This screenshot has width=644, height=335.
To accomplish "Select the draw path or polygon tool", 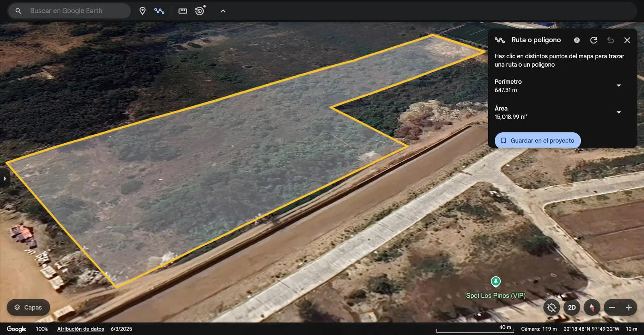I will tap(159, 11).
